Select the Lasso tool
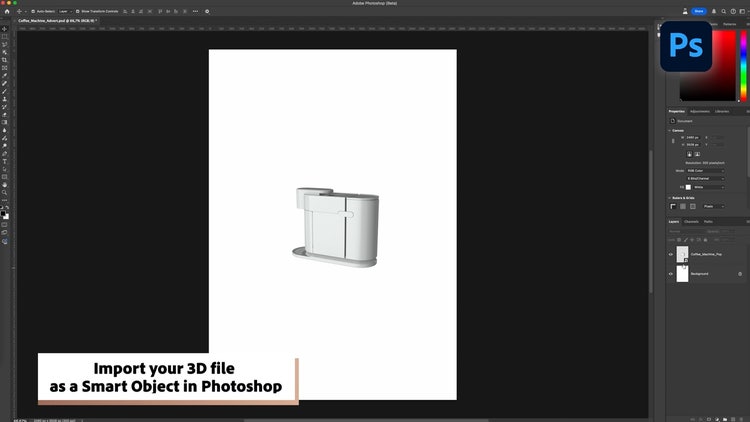The height and width of the screenshot is (422, 750). click(5, 44)
